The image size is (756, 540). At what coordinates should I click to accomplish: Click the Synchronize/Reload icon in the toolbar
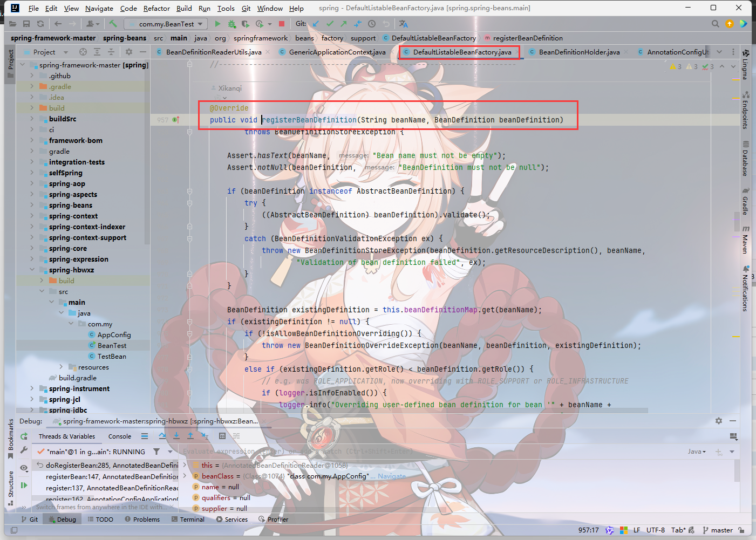click(40, 24)
